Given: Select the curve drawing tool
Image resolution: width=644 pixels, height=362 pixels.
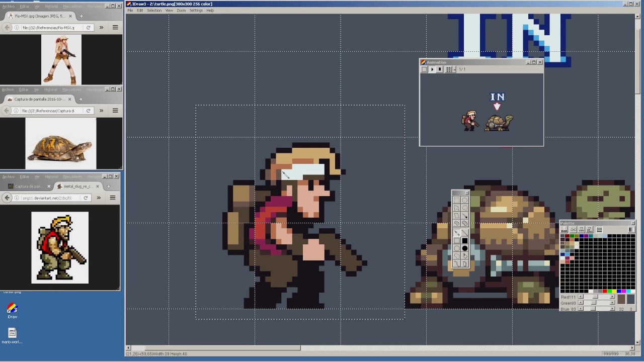Looking at the screenshot, I should point(457,263).
